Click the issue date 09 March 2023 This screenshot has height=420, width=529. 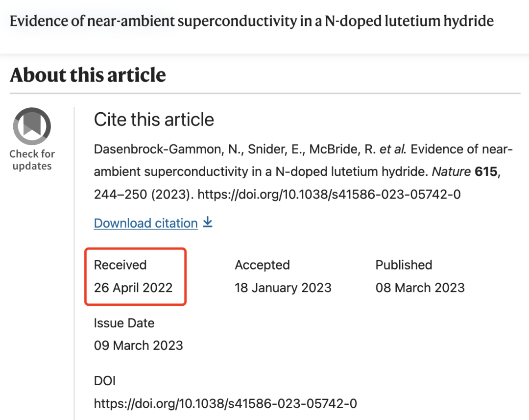tap(138, 346)
